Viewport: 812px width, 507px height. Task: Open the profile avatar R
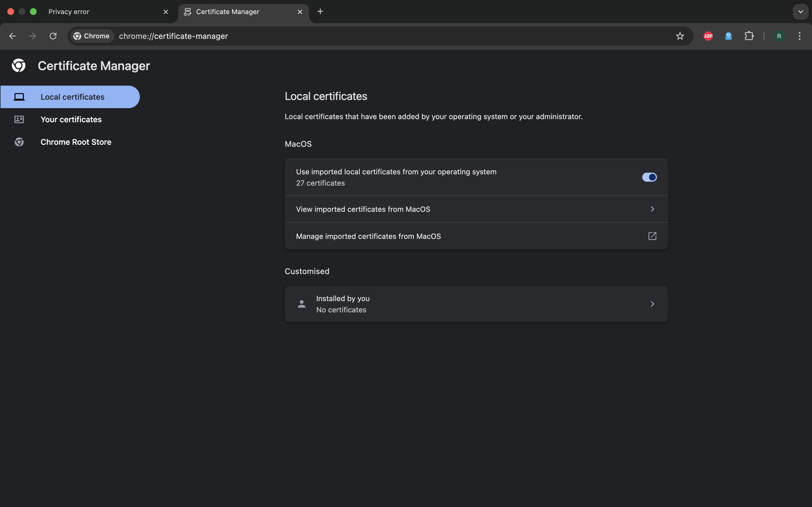pos(779,36)
